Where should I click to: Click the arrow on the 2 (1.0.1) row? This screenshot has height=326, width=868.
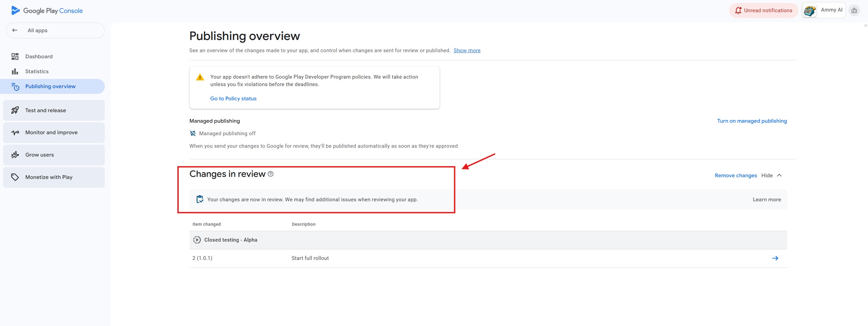click(x=775, y=258)
